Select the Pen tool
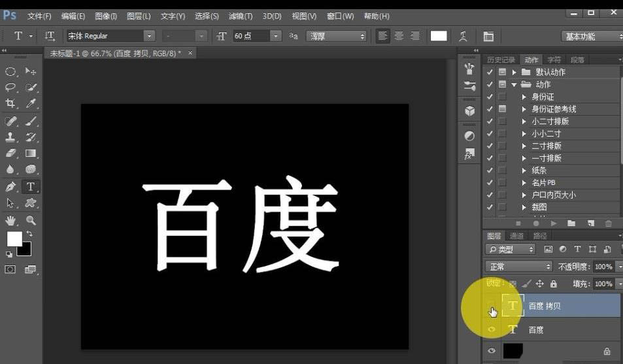Image resolution: width=623 pixels, height=364 pixels. pyautogui.click(x=10, y=186)
